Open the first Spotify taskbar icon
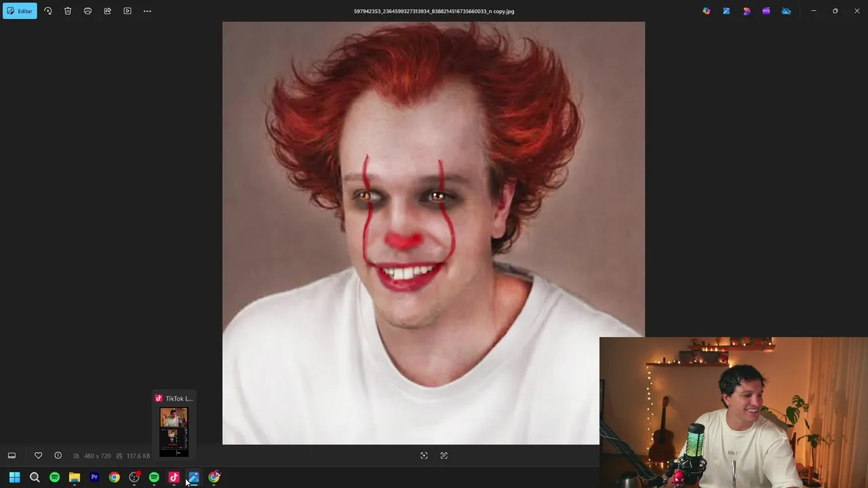868x488 pixels. coord(54,477)
